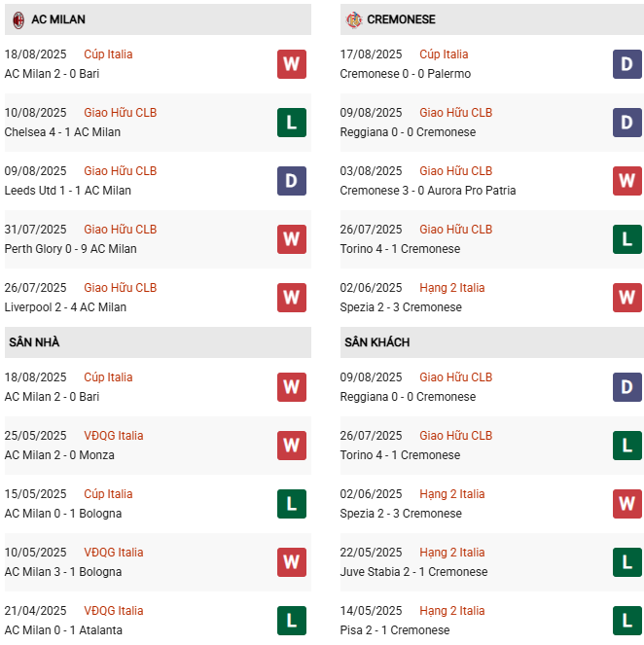Viewport: 644px width, 645px height.
Task: Click the 31/07/2025 match date
Action: pos(36,230)
